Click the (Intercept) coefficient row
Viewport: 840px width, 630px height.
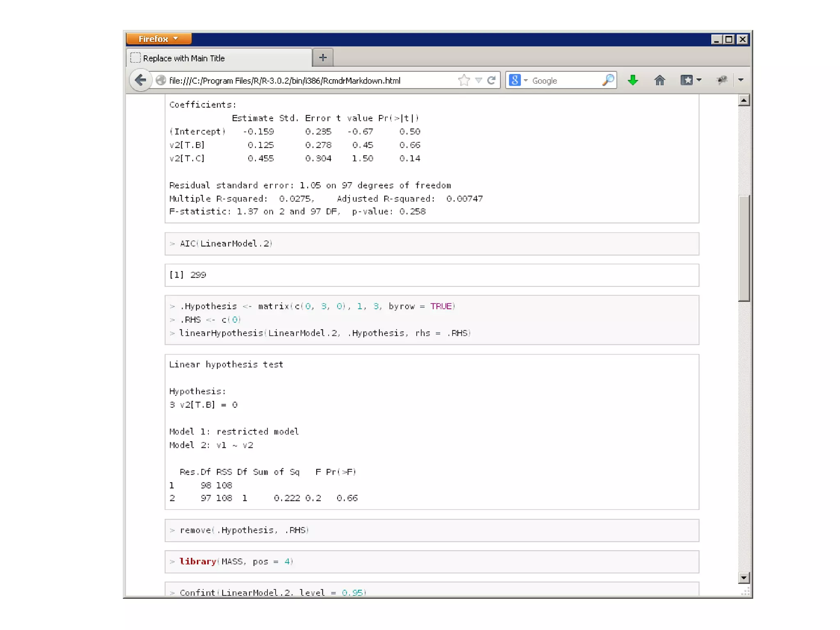click(294, 132)
